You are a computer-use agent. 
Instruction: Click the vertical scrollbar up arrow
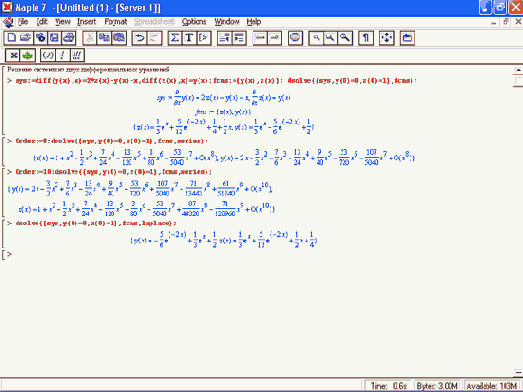(518, 70)
